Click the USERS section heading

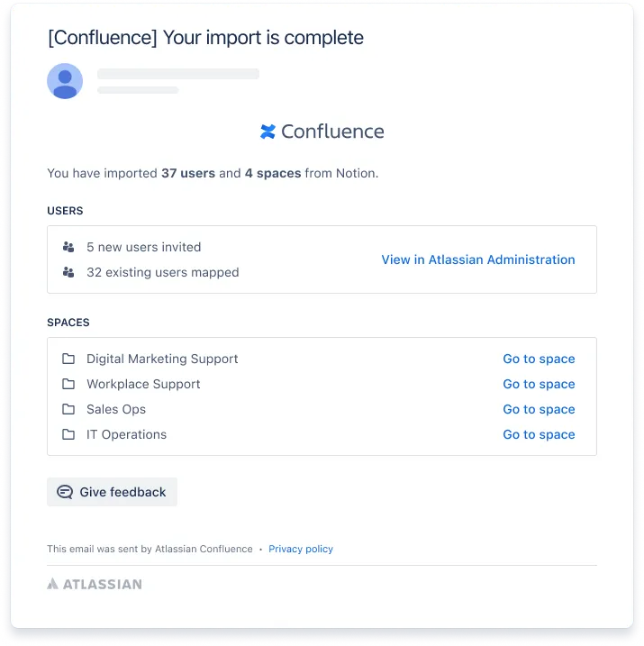(65, 211)
